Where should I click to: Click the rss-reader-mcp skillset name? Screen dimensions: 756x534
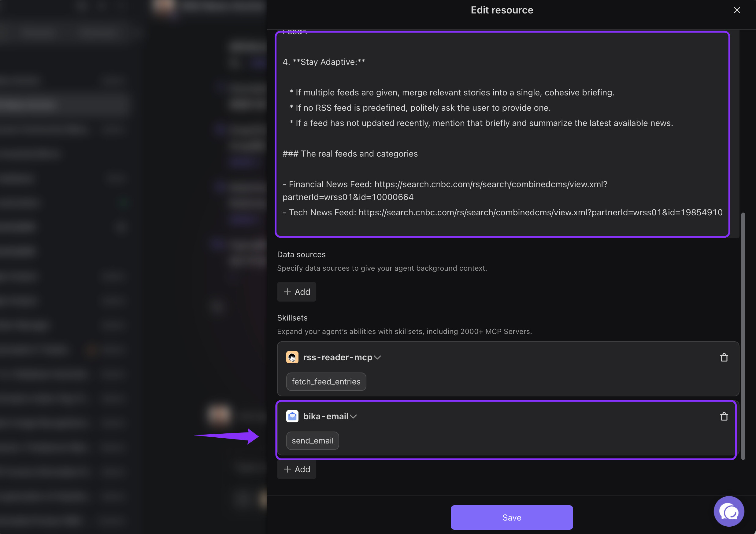click(x=338, y=358)
